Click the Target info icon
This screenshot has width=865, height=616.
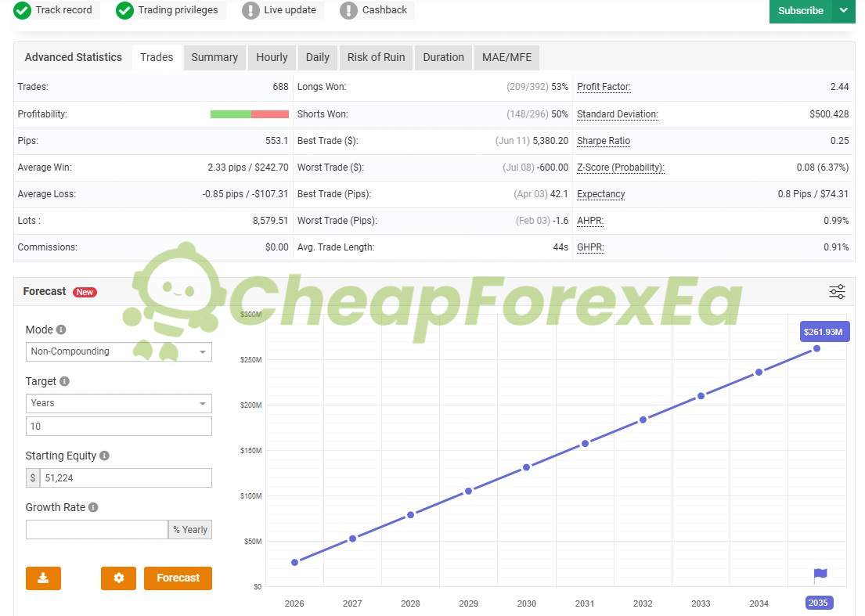pos(64,381)
